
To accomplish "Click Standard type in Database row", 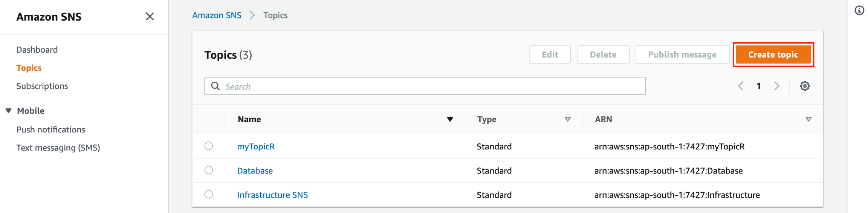I will point(494,170).
